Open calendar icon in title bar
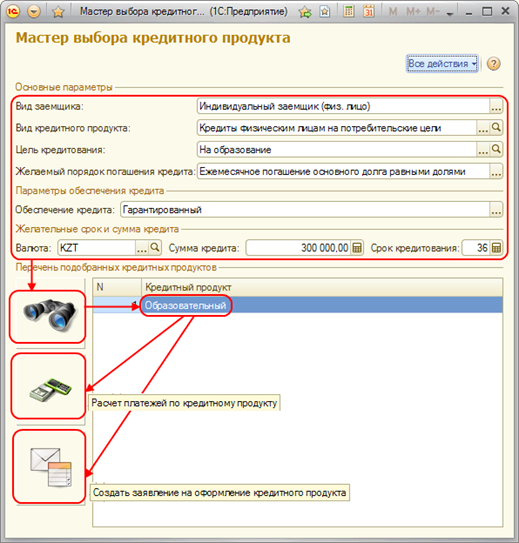The image size is (519, 543). pyautogui.click(x=369, y=12)
